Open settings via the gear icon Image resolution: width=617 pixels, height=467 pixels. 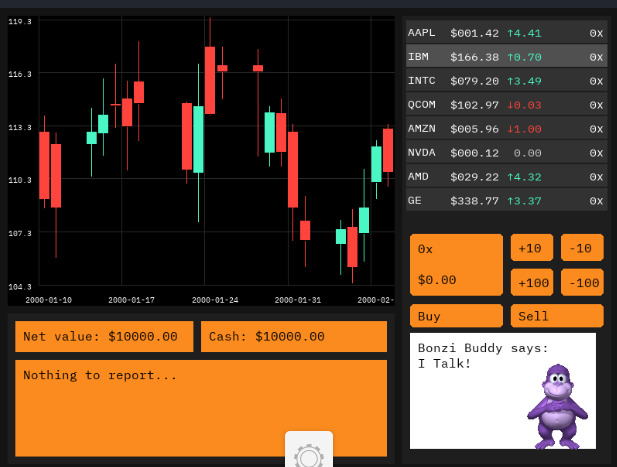tap(309, 452)
